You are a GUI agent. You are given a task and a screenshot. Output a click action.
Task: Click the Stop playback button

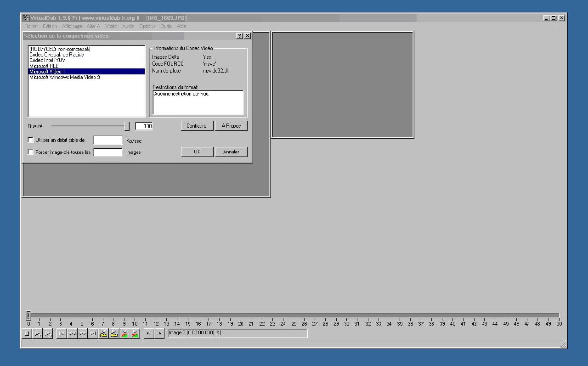(27, 334)
